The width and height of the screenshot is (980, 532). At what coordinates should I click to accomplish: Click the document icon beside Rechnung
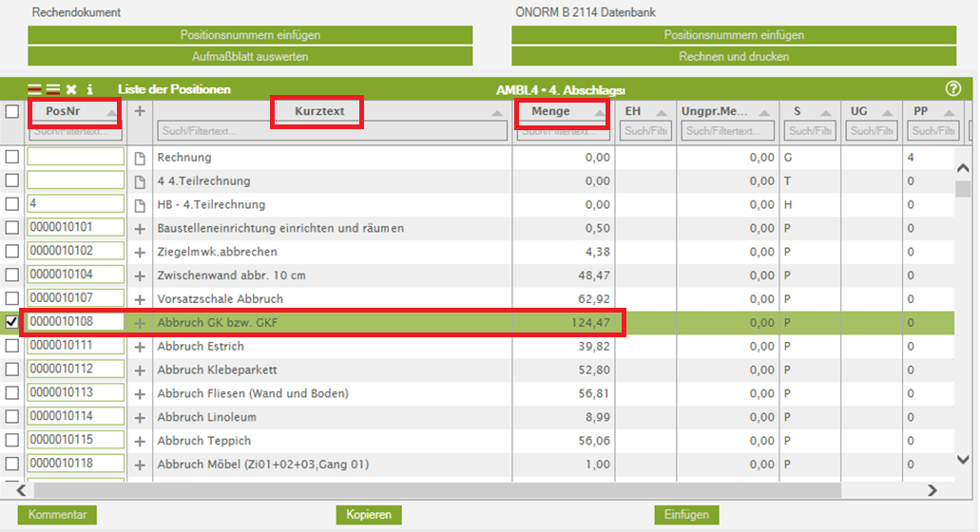point(140,158)
